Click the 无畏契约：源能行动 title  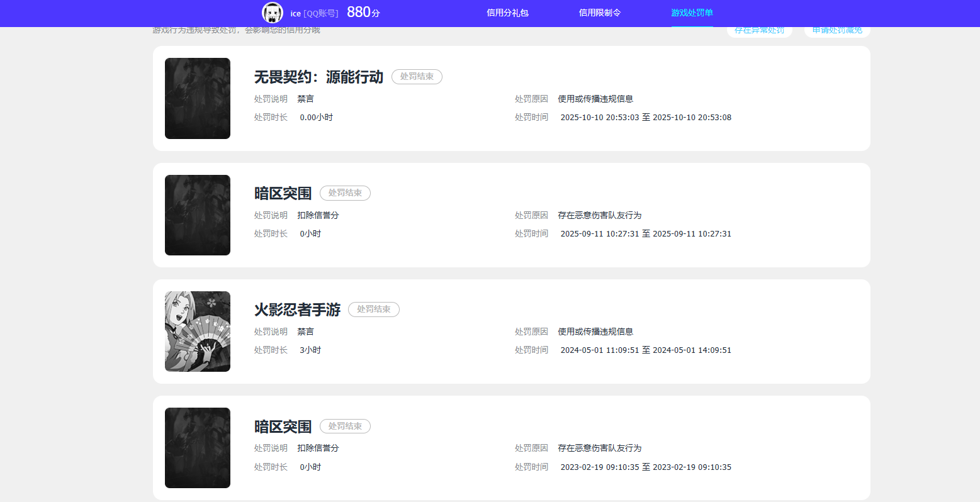[318, 77]
